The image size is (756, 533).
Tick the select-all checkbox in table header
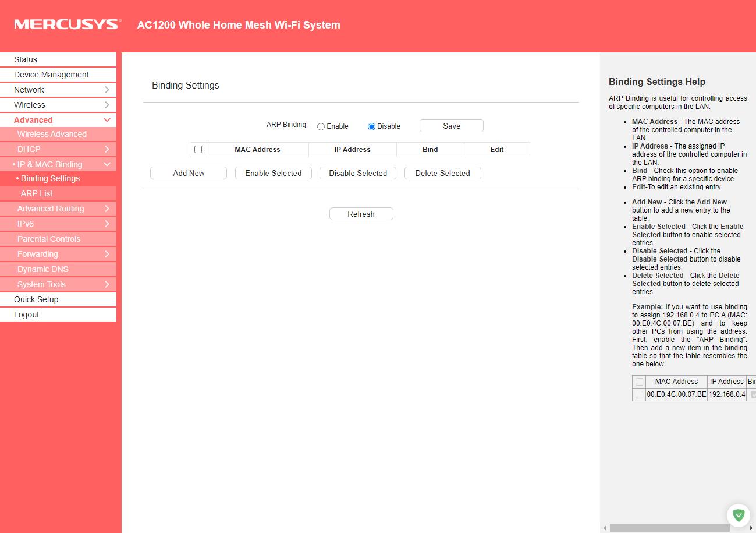tap(198, 150)
